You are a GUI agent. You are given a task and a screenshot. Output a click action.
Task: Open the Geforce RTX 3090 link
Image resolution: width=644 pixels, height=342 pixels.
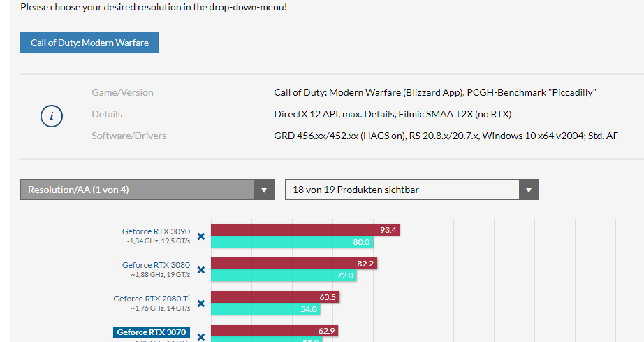[x=156, y=231]
